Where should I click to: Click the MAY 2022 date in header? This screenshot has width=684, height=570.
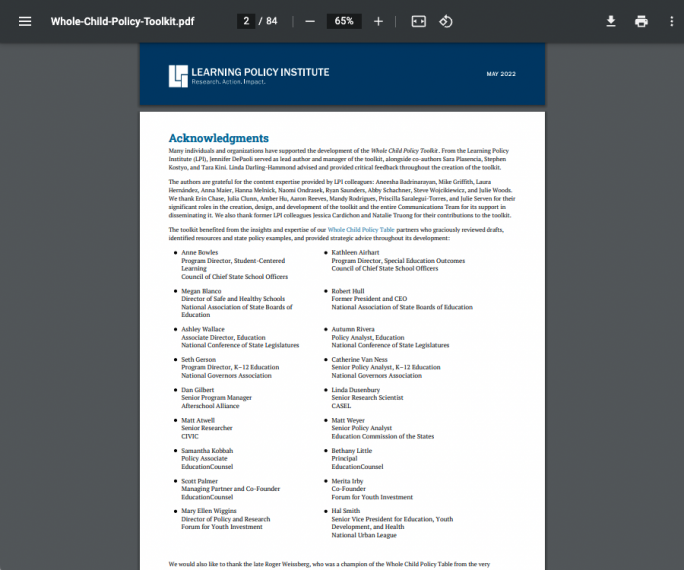500,75
